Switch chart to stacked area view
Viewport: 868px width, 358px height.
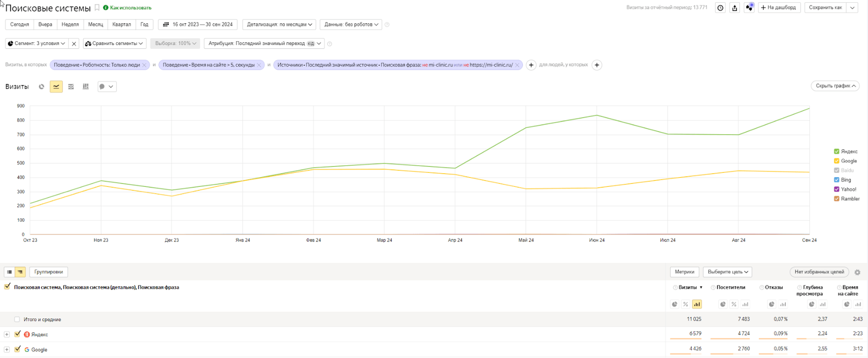point(71,87)
